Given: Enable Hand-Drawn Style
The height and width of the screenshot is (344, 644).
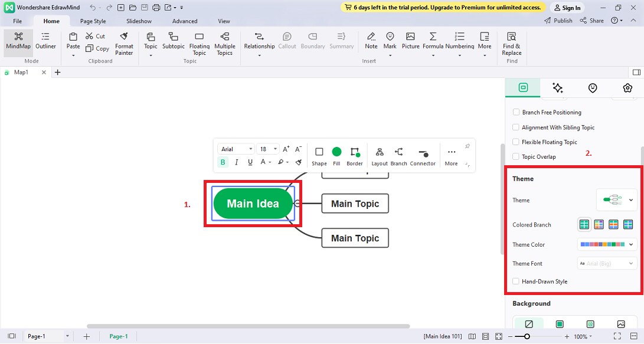Looking at the screenshot, I should point(516,281).
